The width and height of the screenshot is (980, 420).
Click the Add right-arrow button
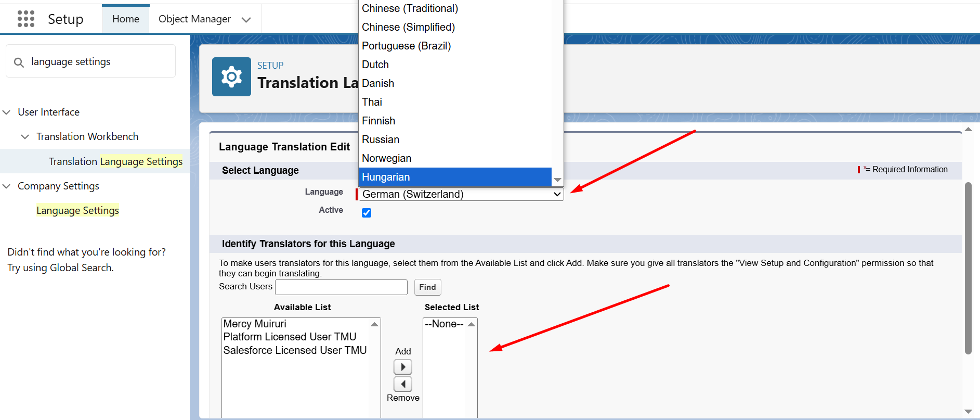click(403, 367)
